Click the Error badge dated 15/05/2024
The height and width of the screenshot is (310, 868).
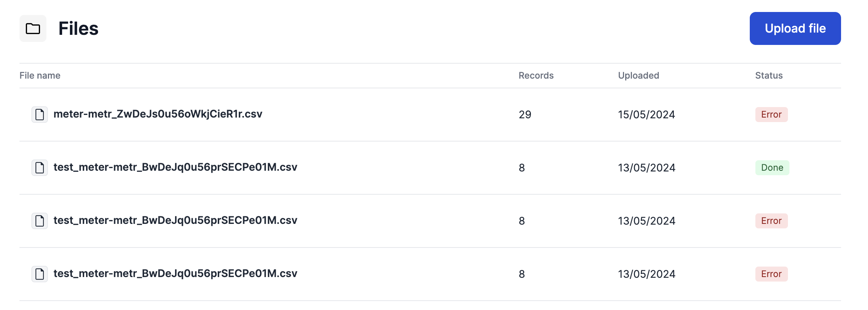[771, 115]
